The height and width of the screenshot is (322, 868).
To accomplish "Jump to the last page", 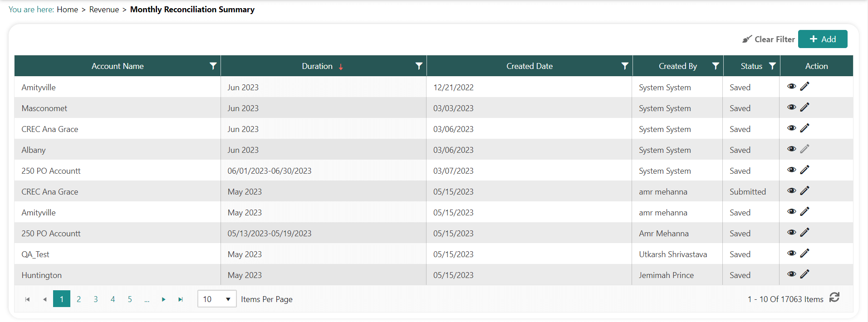I will pos(181,299).
